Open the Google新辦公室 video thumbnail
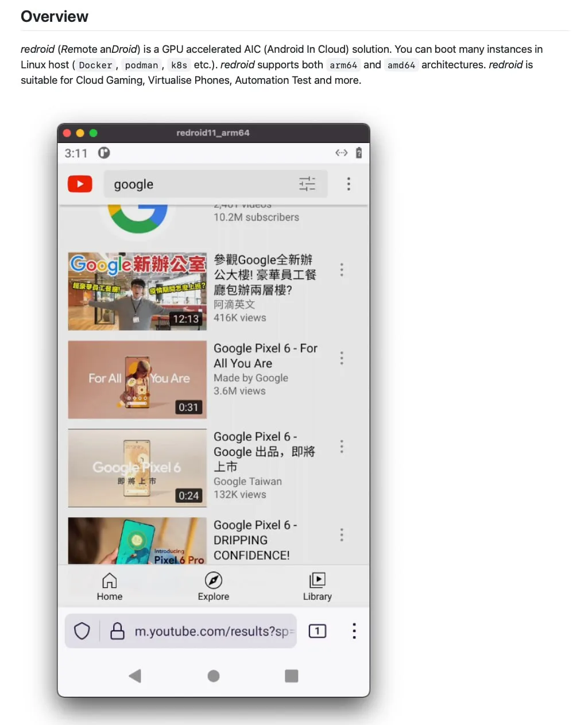 coord(137,291)
